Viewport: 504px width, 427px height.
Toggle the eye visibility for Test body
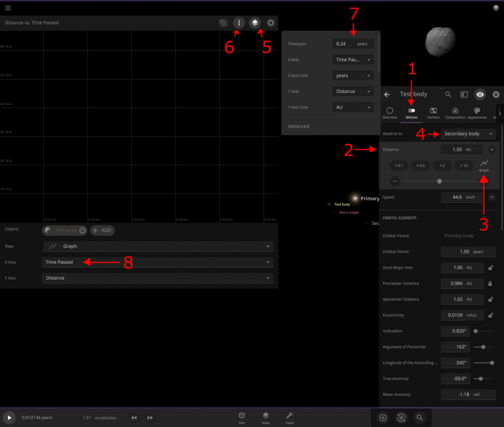(x=480, y=94)
